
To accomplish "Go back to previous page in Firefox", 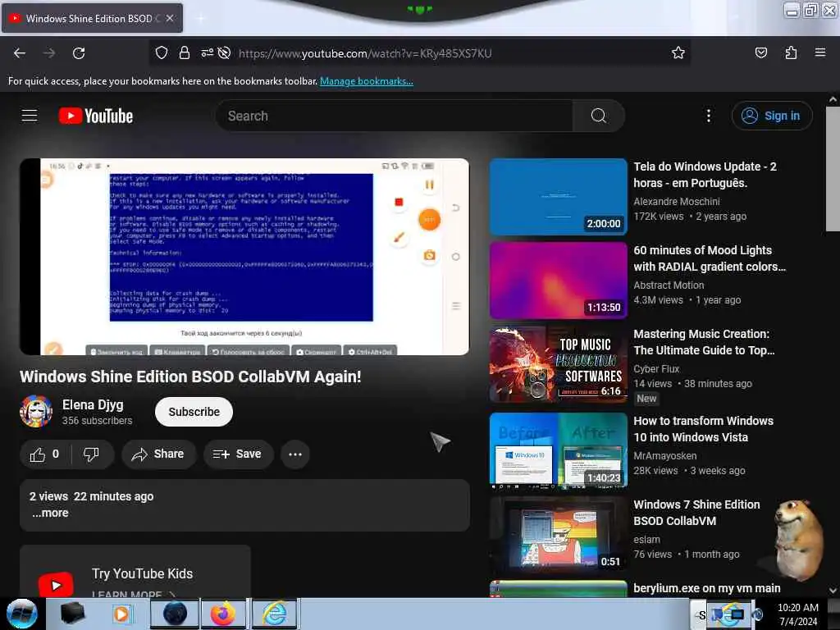I will pyautogui.click(x=20, y=53).
